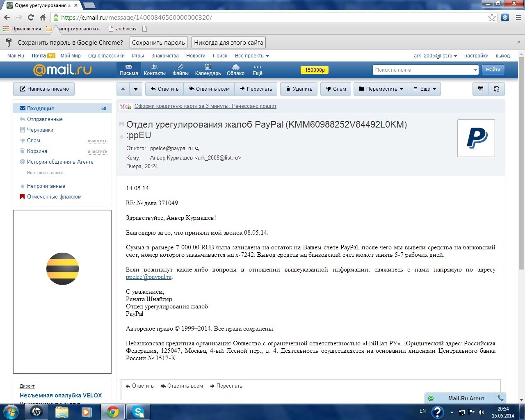Delete the message with Удалить
This screenshot has height=420, width=525.
pos(299,89)
